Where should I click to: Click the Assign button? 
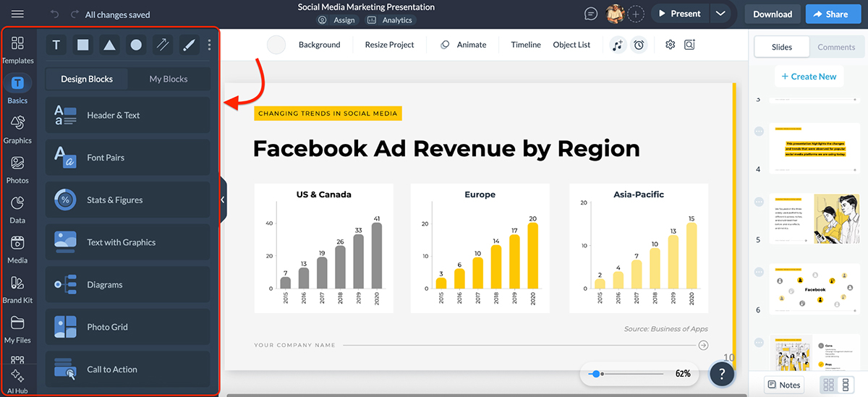click(338, 20)
